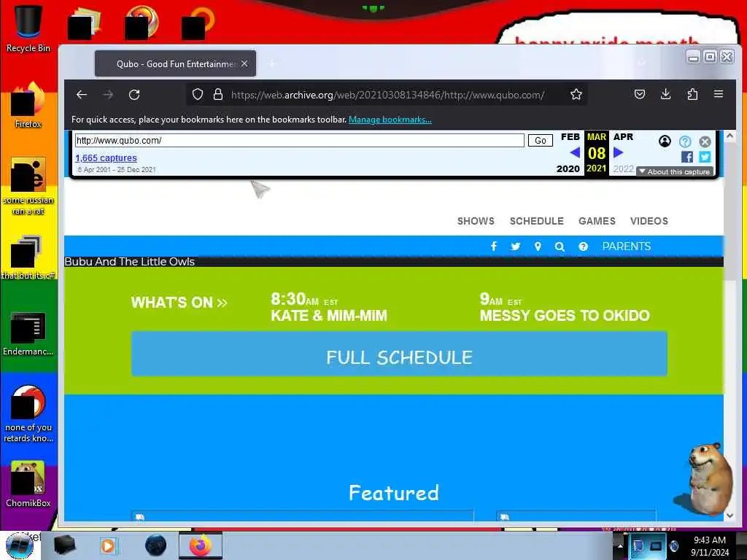Open the Firefox downloads panel

(x=665, y=94)
